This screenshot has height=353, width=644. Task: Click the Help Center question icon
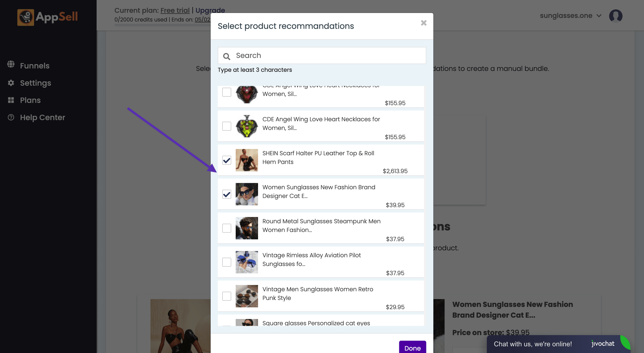click(x=11, y=117)
